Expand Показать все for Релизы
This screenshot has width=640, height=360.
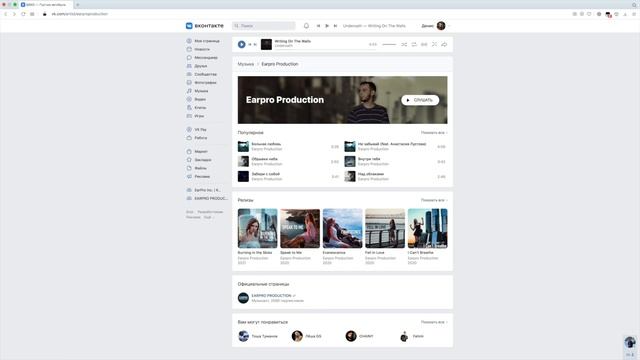pyautogui.click(x=434, y=200)
